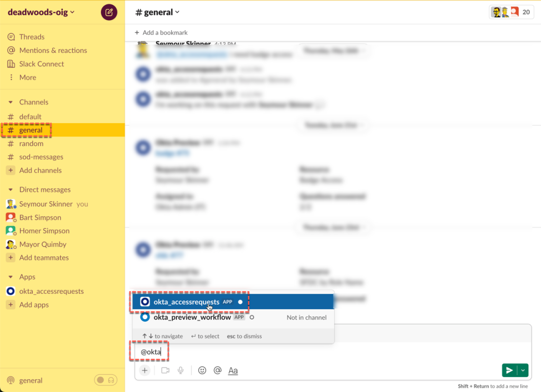
Task: Open the sod-messages channel
Action: coord(41,157)
